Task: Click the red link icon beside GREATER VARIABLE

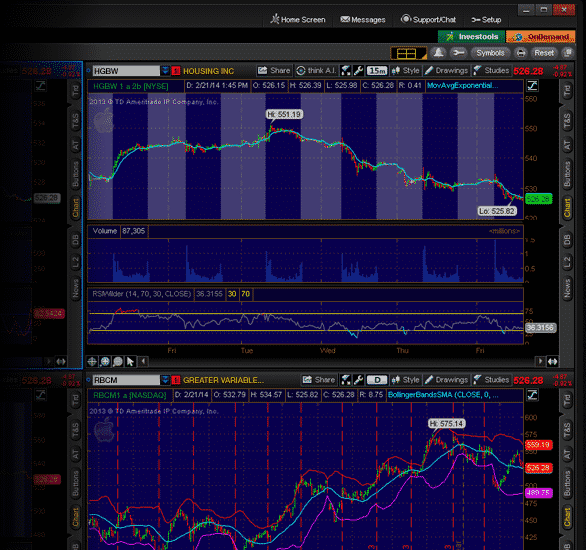Action: tap(176, 380)
